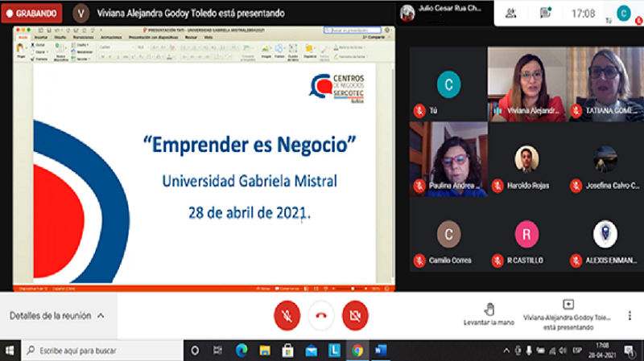The height and width of the screenshot is (361, 644).
Task: Open the presenting options for Viviana Alejandra Godoy
Action: [568, 315]
